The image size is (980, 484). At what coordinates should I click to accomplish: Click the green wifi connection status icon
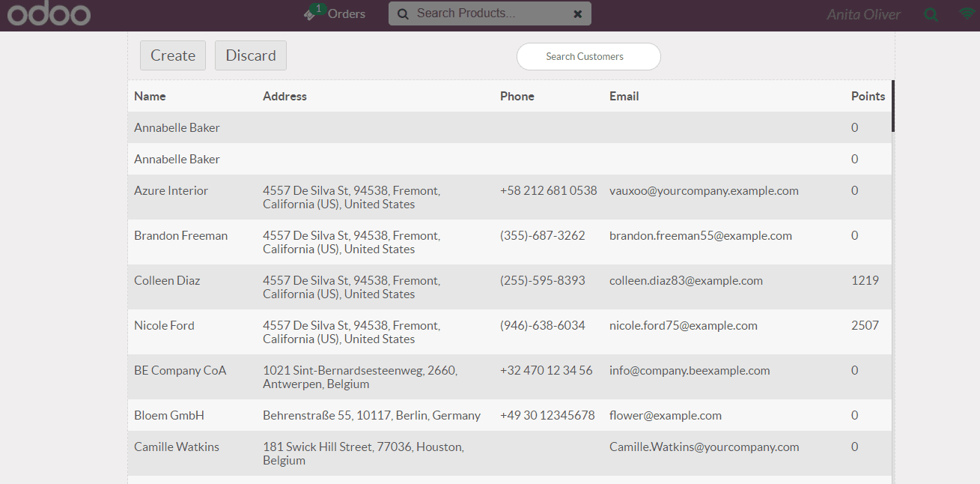[968, 14]
